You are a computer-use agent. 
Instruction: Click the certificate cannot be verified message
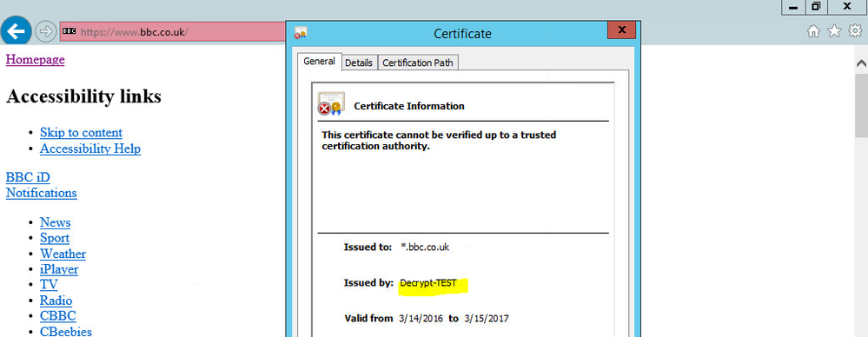pyautogui.click(x=439, y=141)
